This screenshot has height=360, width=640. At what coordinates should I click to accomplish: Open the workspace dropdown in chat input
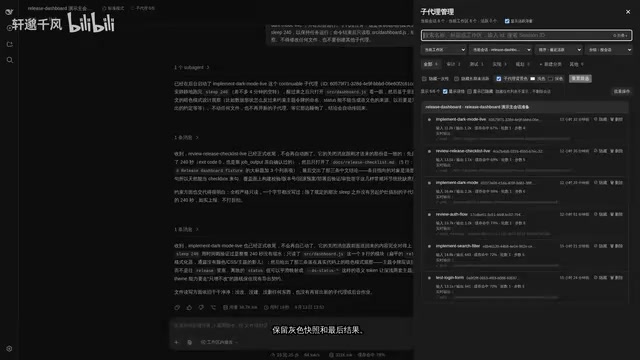click(x=219, y=342)
